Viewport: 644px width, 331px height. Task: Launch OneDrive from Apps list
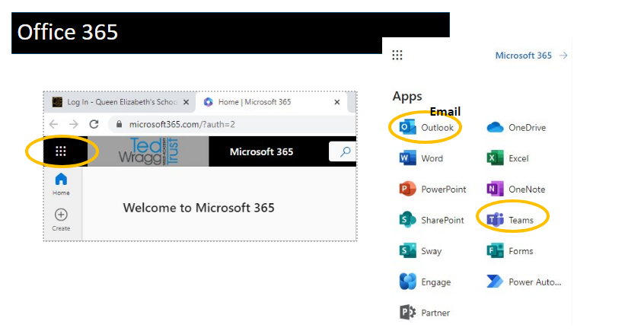(x=516, y=128)
